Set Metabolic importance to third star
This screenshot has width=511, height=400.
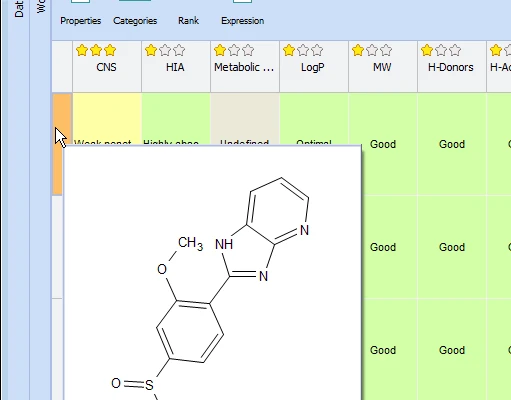point(248,51)
